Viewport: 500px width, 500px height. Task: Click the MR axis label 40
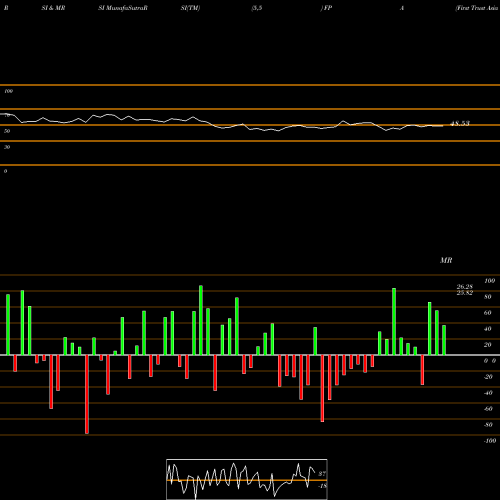487,329
